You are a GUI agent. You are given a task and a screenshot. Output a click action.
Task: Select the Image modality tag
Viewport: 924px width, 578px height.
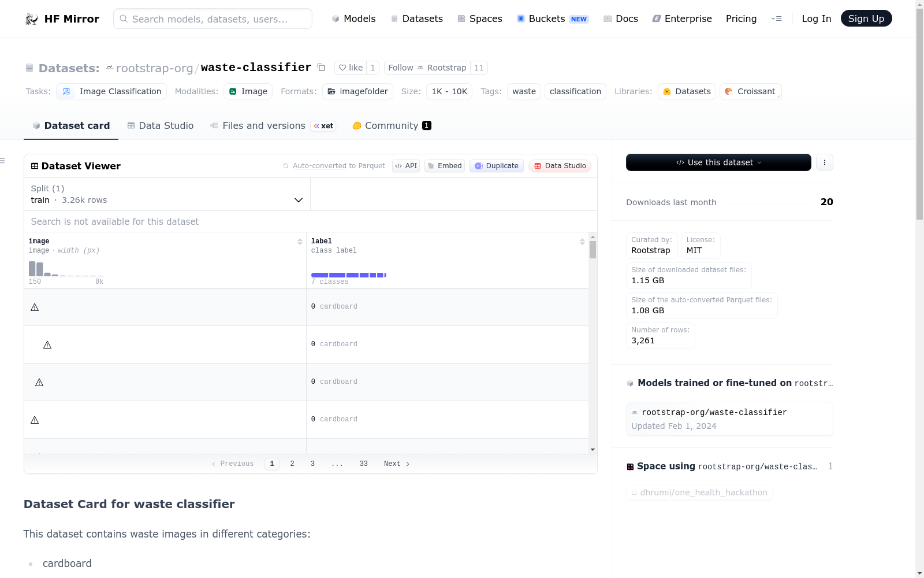click(x=248, y=91)
